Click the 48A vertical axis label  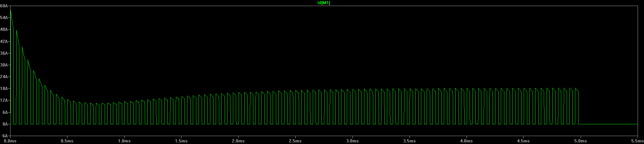(x=4, y=30)
